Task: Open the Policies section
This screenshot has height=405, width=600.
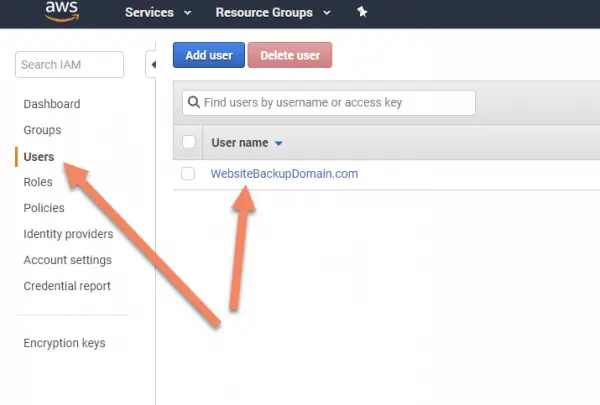Action: click(44, 208)
